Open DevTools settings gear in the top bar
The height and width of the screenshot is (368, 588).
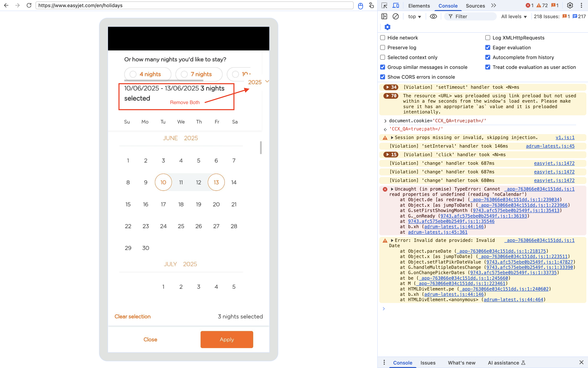point(570,5)
